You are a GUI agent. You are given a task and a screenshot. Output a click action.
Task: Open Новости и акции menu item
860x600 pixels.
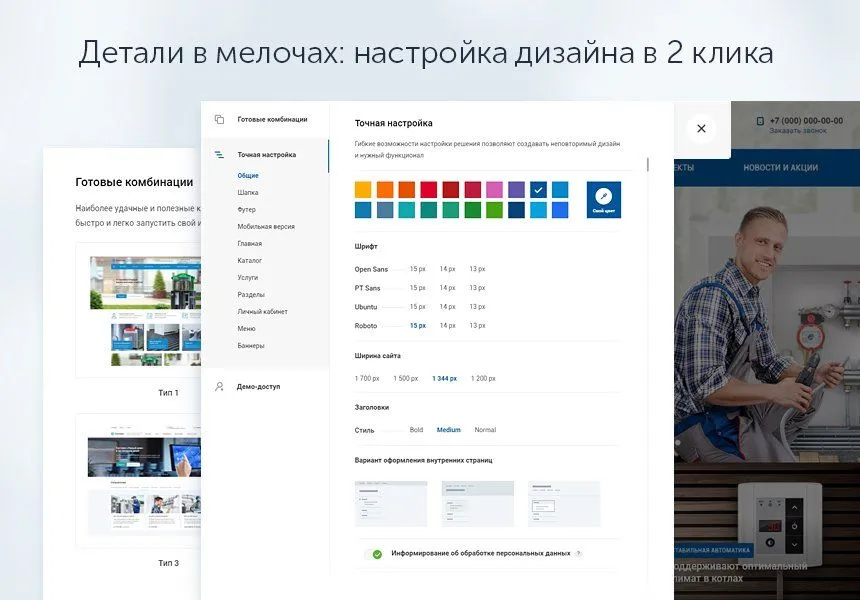781,168
